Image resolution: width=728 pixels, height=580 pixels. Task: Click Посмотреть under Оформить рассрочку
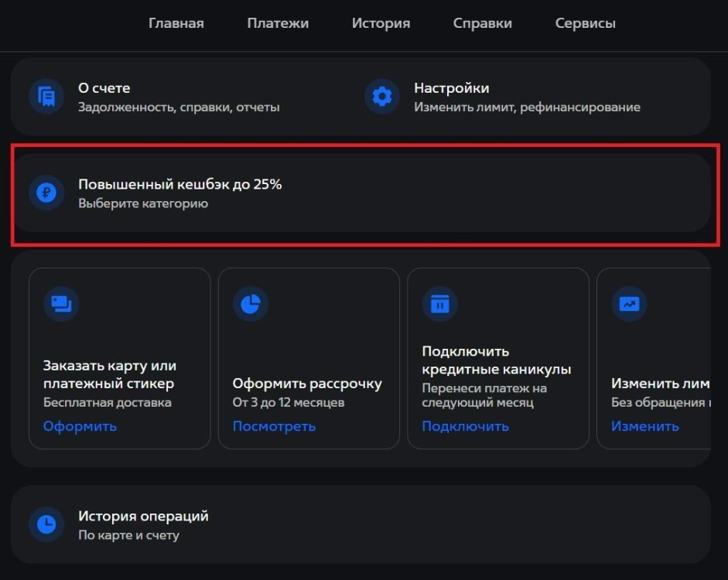(275, 426)
